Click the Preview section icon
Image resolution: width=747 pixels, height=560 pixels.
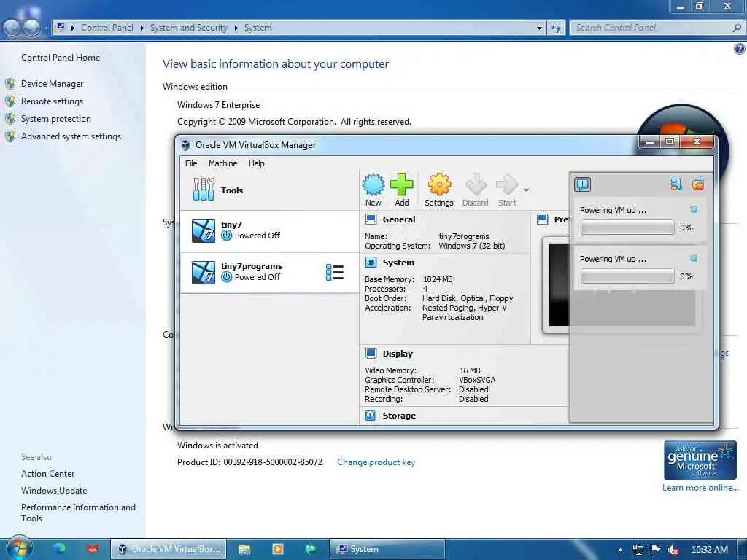pos(543,219)
